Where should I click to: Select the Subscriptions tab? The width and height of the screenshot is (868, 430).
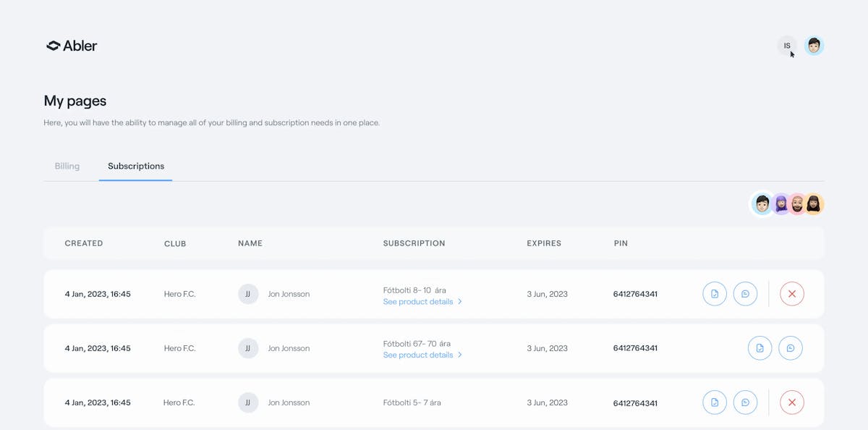coord(136,166)
